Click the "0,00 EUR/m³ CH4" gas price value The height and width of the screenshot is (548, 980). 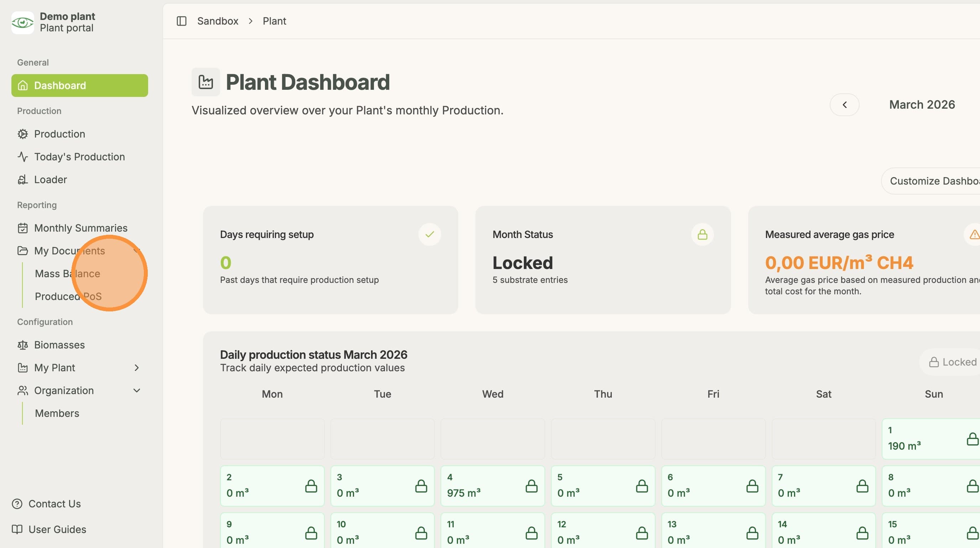839,263
